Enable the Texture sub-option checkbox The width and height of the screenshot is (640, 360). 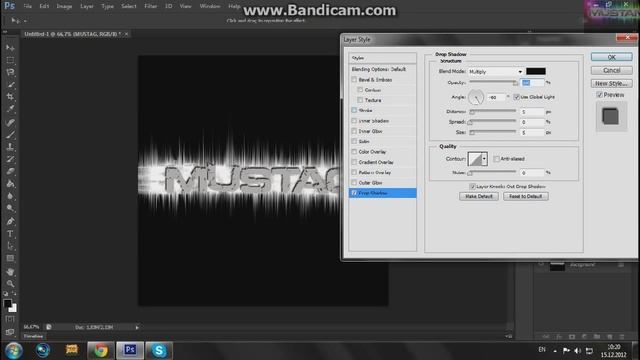pyautogui.click(x=360, y=100)
